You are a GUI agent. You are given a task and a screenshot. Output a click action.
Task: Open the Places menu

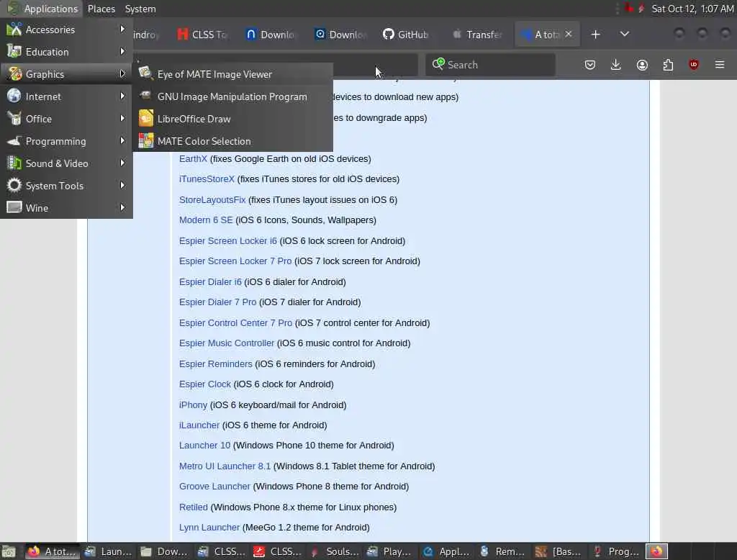[101, 9]
